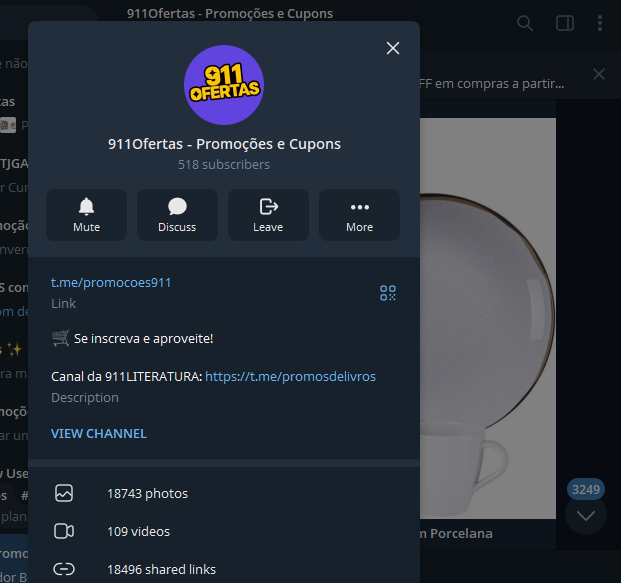Click the video camera icon

click(x=64, y=531)
